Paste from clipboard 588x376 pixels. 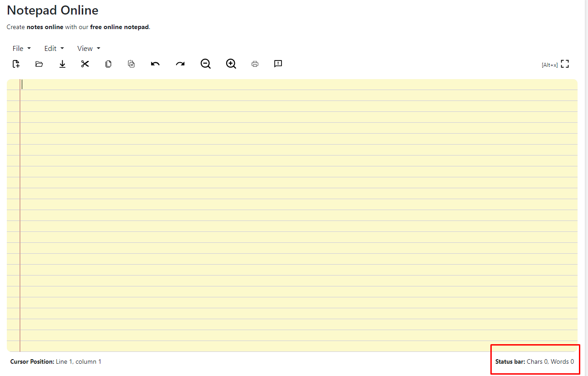[131, 64]
